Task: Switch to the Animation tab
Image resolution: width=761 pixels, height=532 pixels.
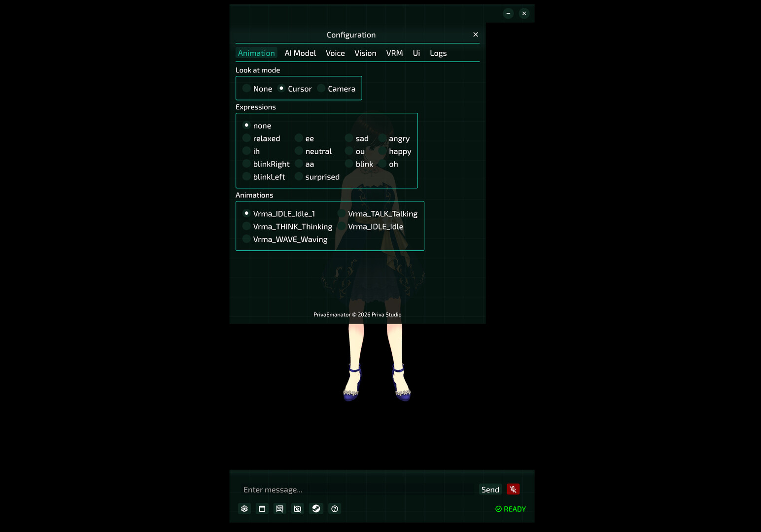Action: point(256,53)
